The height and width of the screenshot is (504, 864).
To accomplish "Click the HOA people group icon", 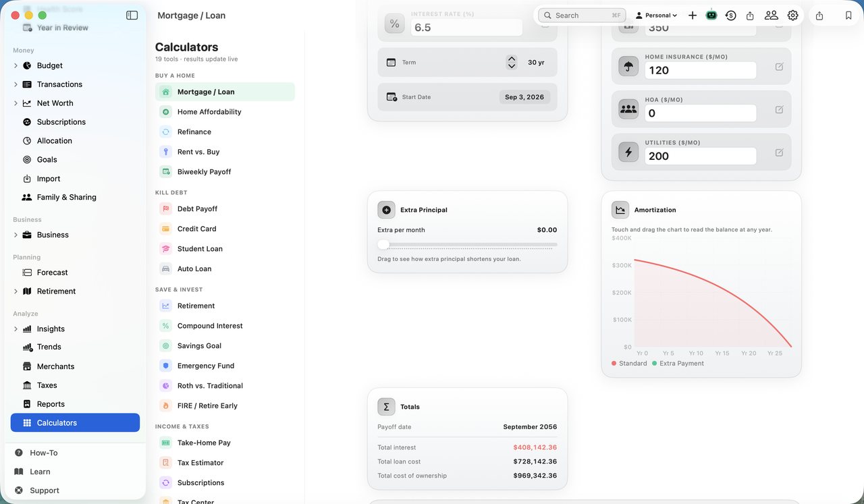I will coord(628,109).
